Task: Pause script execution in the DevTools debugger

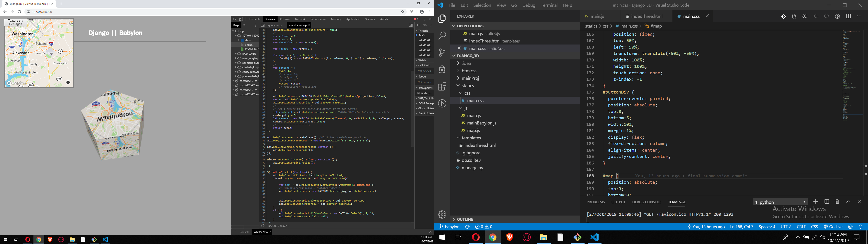Action: pos(418,25)
